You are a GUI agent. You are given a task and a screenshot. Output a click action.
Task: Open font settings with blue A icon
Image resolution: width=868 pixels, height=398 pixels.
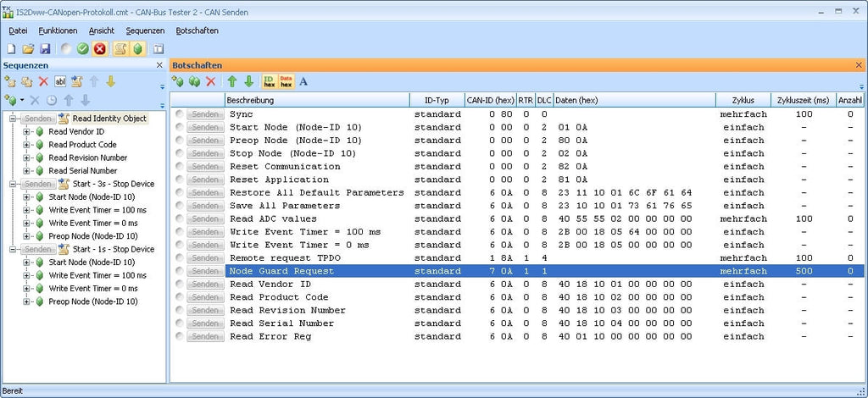click(303, 82)
